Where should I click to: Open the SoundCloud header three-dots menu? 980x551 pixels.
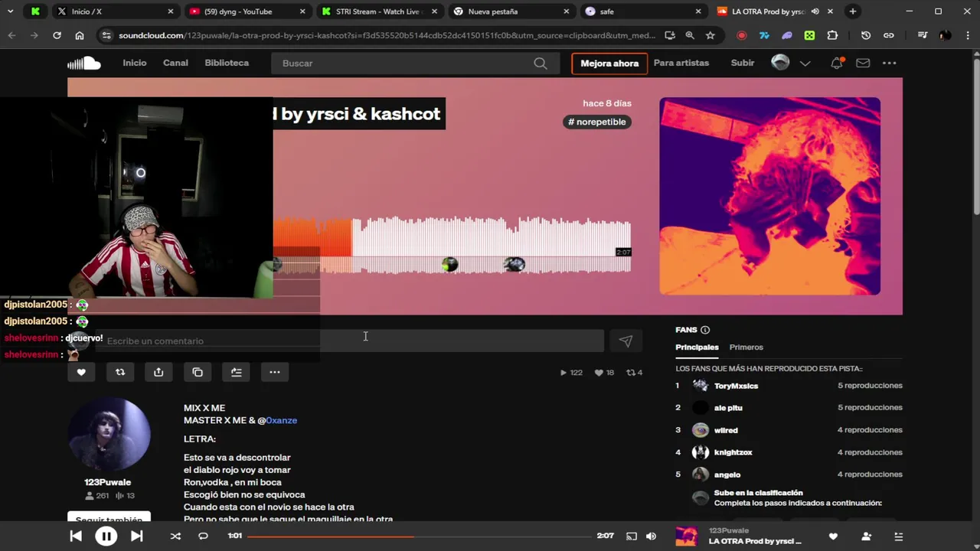pos(889,63)
